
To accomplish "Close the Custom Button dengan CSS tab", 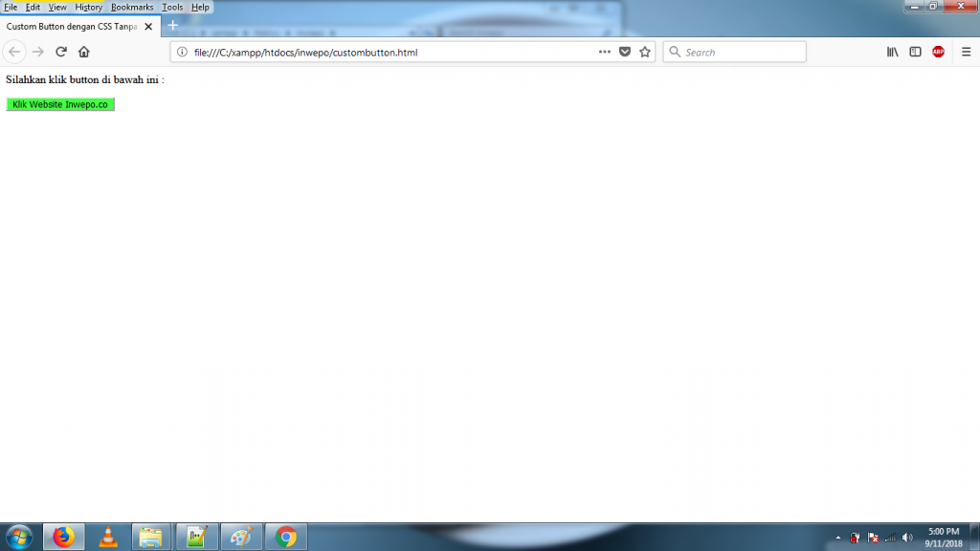I will pyautogui.click(x=148, y=26).
